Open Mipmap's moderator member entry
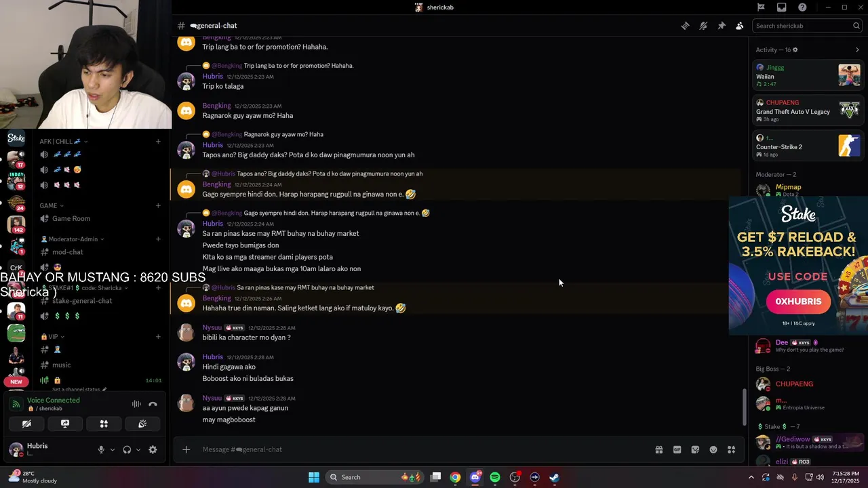This screenshot has height=488, width=868. [x=807, y=189]
